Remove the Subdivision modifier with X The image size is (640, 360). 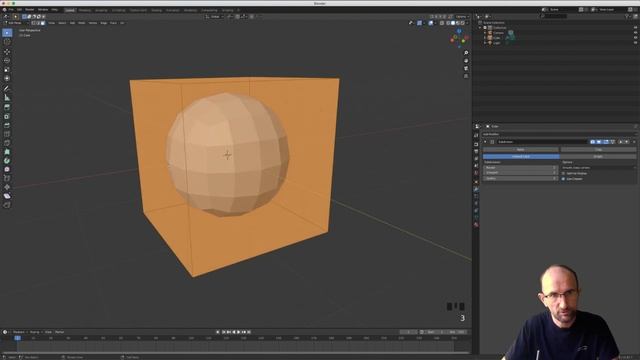[634, 142]
